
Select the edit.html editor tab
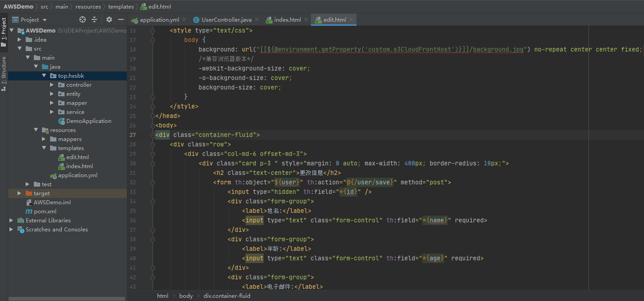coord(335,19)
